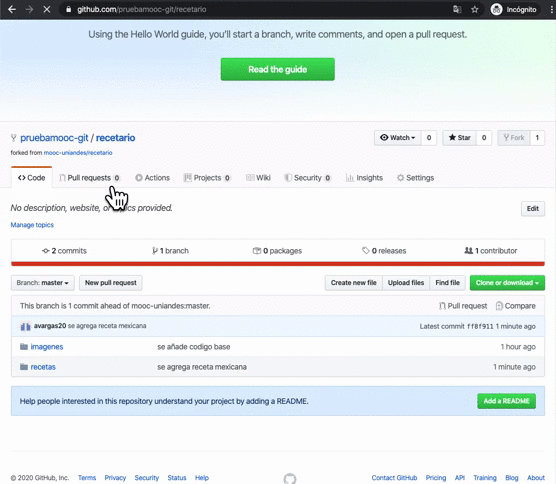This screenshot has width=556, height=484.
Task: Click Pull request link in branch info
Action: coord(463,306)
